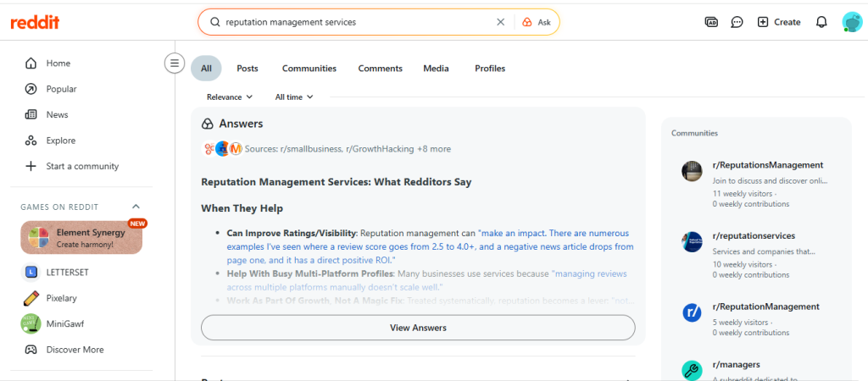Viewport: 868px width, 381px height.
Task: Open the r/managers community
Action: (x=736, y=364)
